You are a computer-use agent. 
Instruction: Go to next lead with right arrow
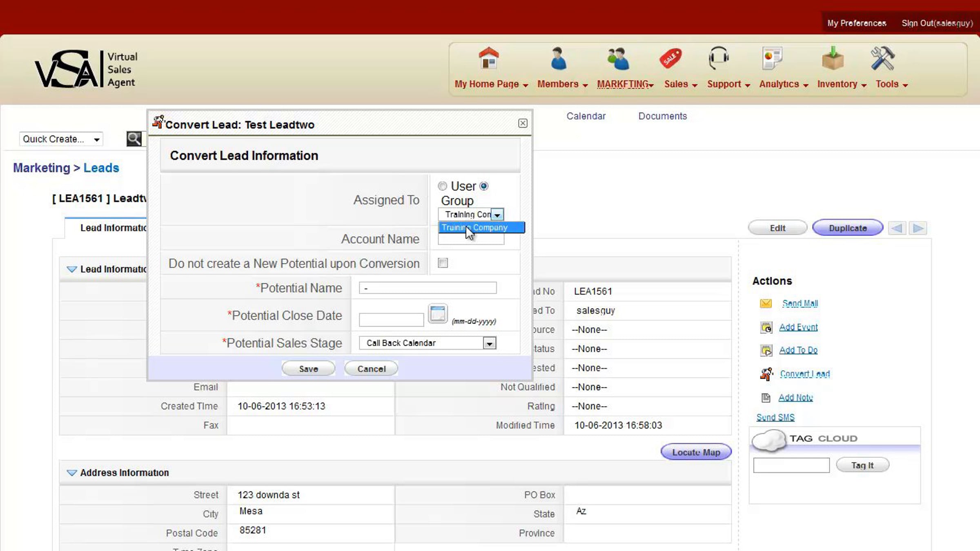click(918, 228)
